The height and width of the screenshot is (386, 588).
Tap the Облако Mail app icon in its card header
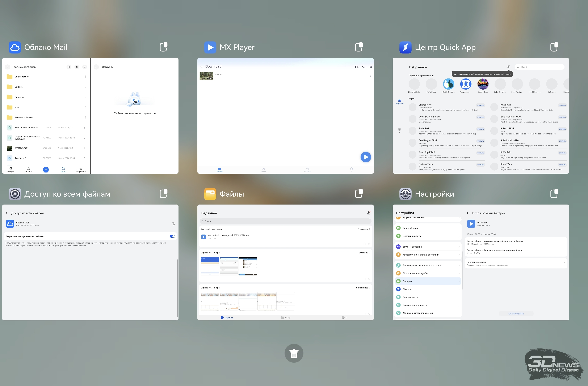(15, 47)
